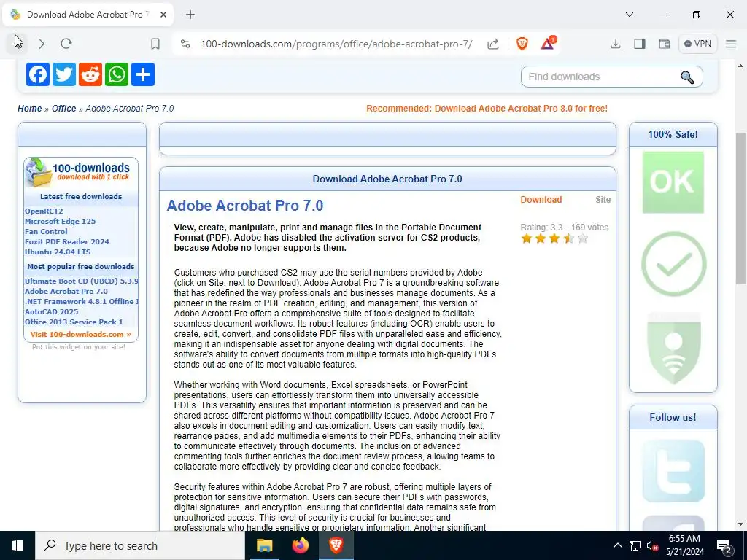Go to Home breadcrumb link
The height and width of the screenshot is (560, 747).
click(29, 109)
